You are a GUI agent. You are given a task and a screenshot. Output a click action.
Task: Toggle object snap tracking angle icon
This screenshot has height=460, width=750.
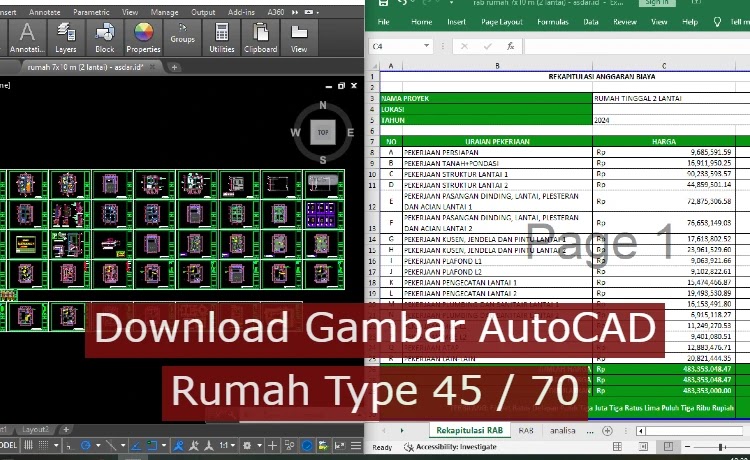tap(135, 446)
